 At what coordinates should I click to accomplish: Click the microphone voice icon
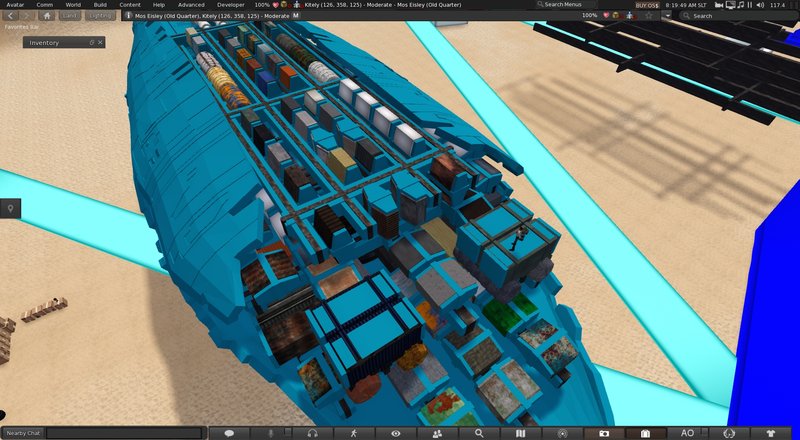[x=270, y=433]
